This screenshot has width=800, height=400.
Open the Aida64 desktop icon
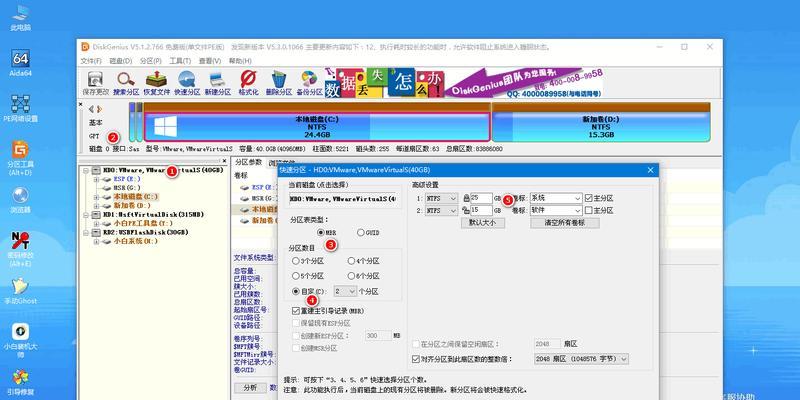pyautogui.click(x=20, y=63)
